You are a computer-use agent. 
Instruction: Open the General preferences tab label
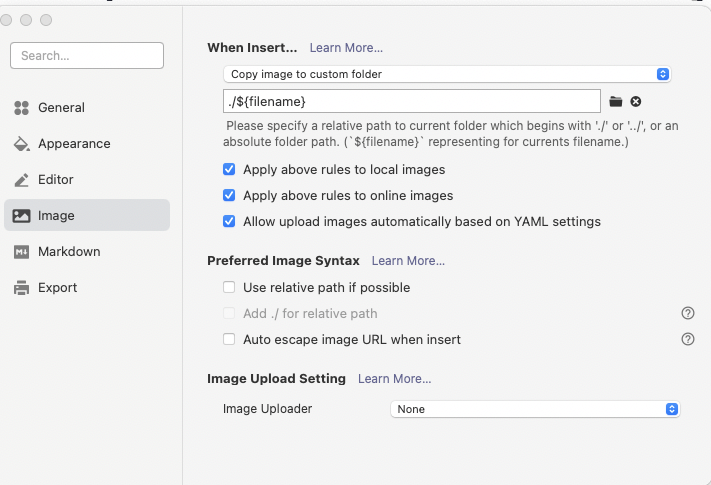(x=61, y=108)
